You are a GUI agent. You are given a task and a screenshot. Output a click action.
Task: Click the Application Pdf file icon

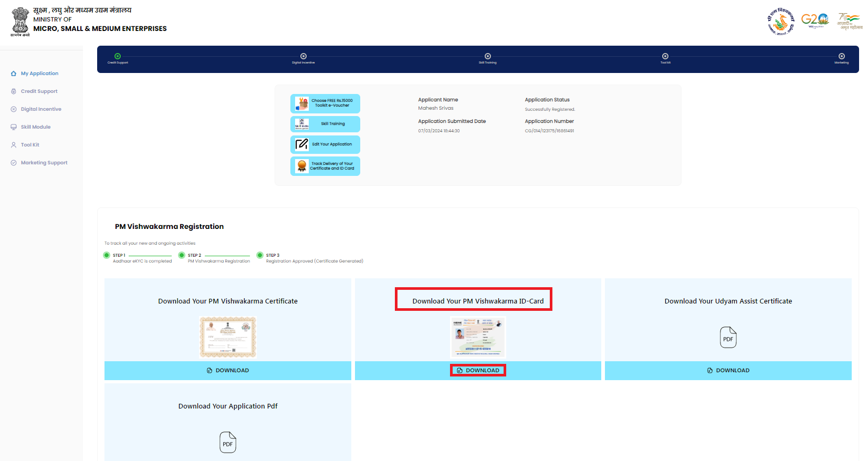[228, 442]
